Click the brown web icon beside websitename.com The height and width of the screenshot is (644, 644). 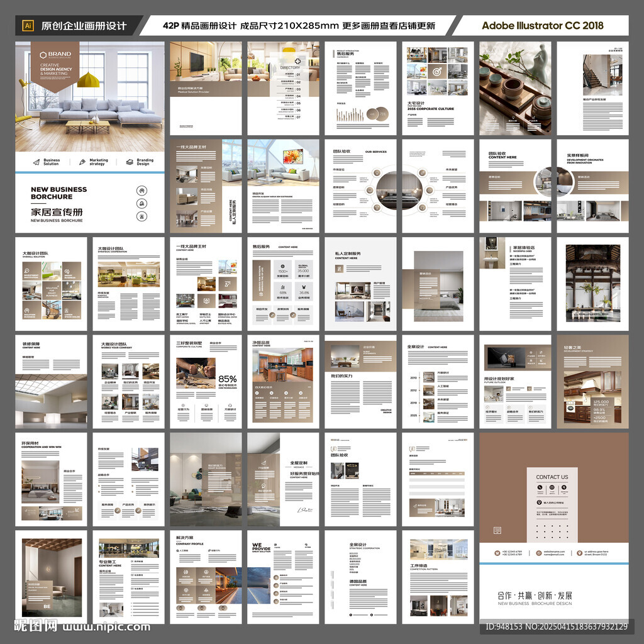[x=538, y=553]
